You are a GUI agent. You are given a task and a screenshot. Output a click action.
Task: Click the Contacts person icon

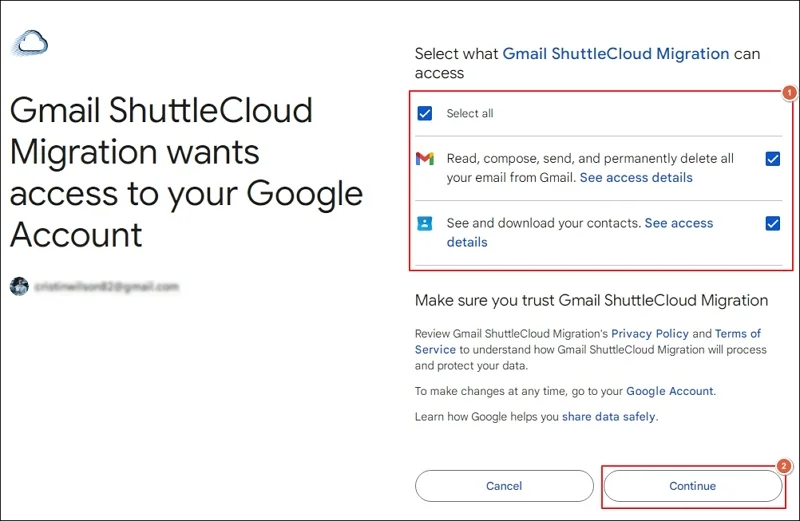[x=424, y=223]
